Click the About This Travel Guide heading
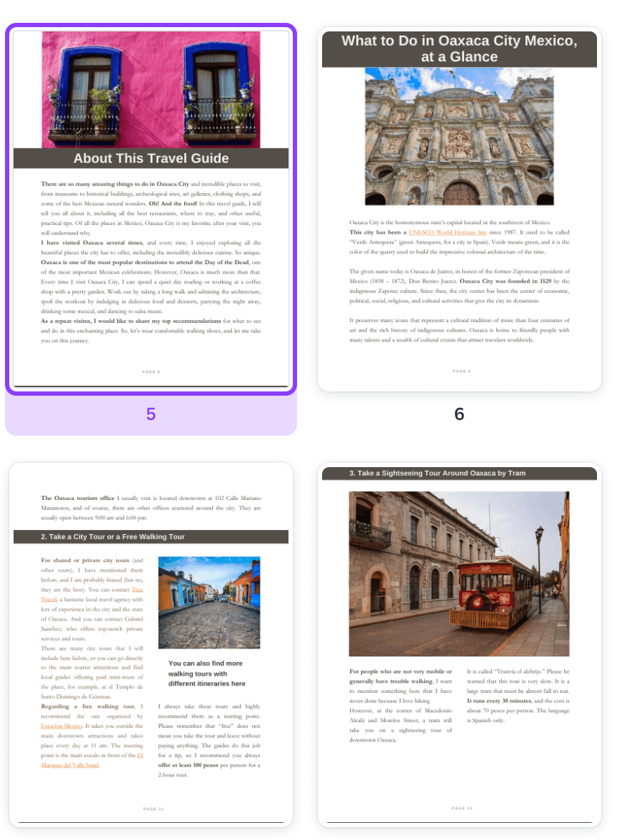617x840 pixels. [x=151, y=159]
